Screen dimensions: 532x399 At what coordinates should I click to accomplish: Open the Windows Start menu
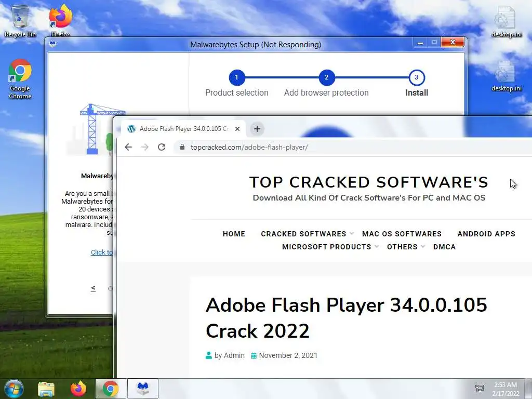pos(14,389)
